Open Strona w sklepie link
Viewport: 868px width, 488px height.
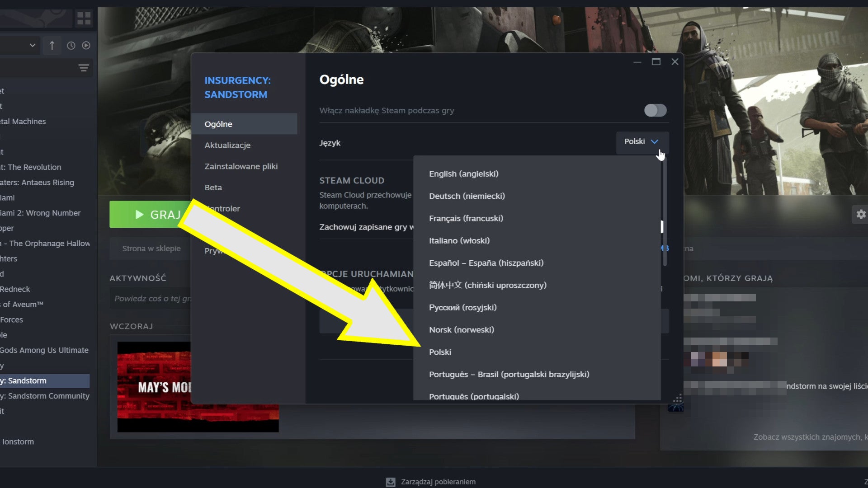pyautogui.click(x=151, y=249)
